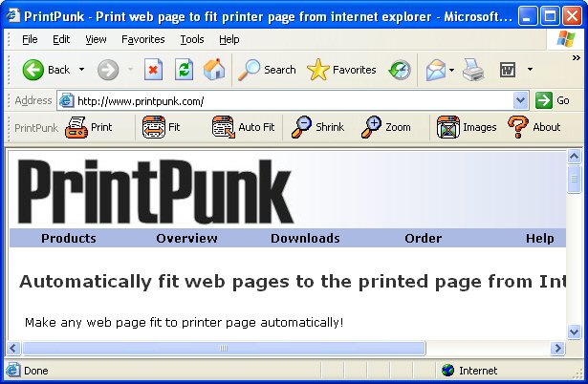Open the Favorites star button
Screen dimensions: 588x384
tap(317, 70)
